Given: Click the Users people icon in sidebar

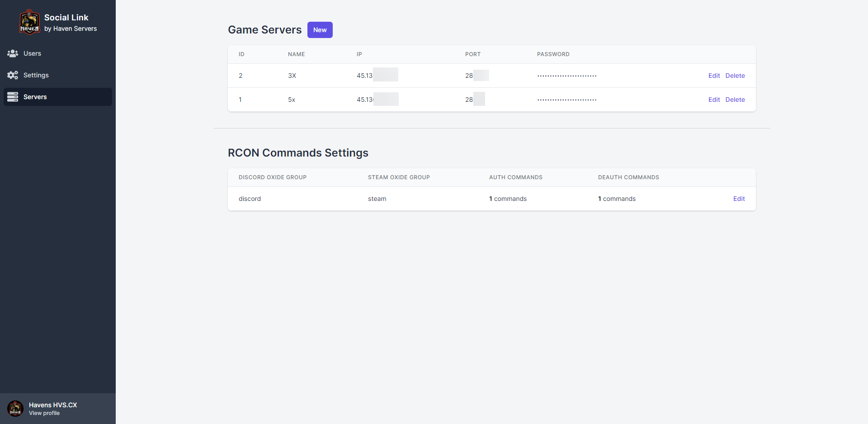Looking at the screenshot, I should click(x=13, y=53).
